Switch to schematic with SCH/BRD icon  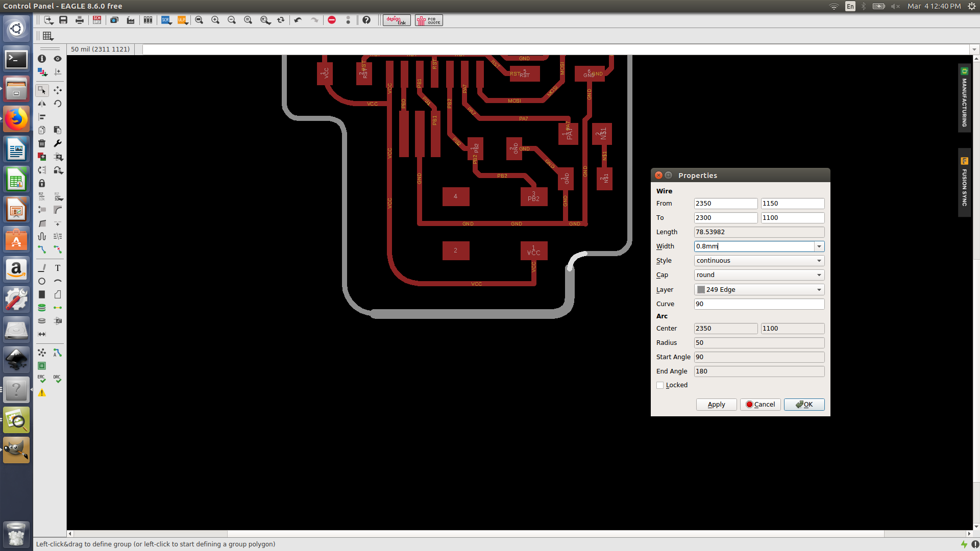tap(97, 20)
